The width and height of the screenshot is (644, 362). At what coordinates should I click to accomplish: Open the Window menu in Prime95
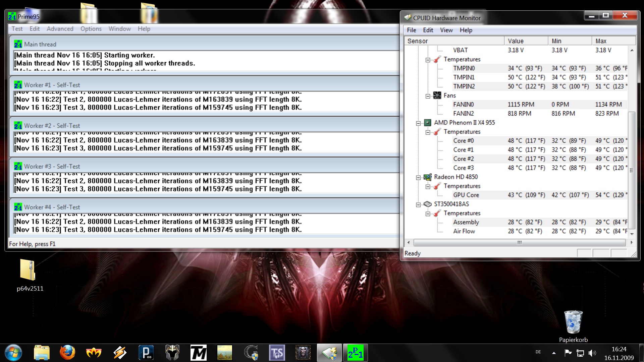click(119, 29)
